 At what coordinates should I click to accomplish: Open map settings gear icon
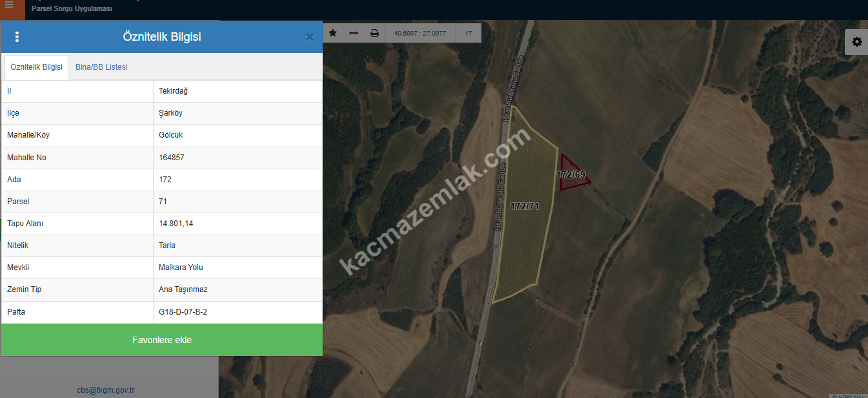pos(856,42)
